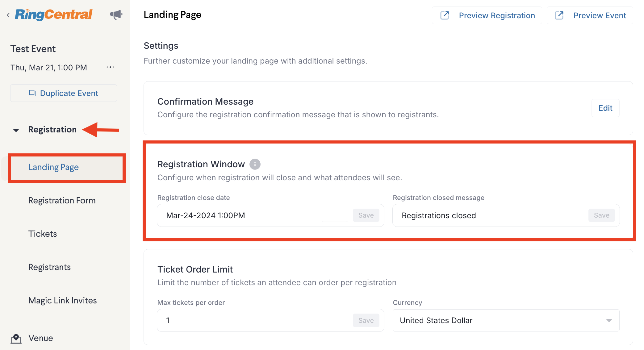Open the Currency dropdown
644x350 pixels.
click(x=506, y=320)
